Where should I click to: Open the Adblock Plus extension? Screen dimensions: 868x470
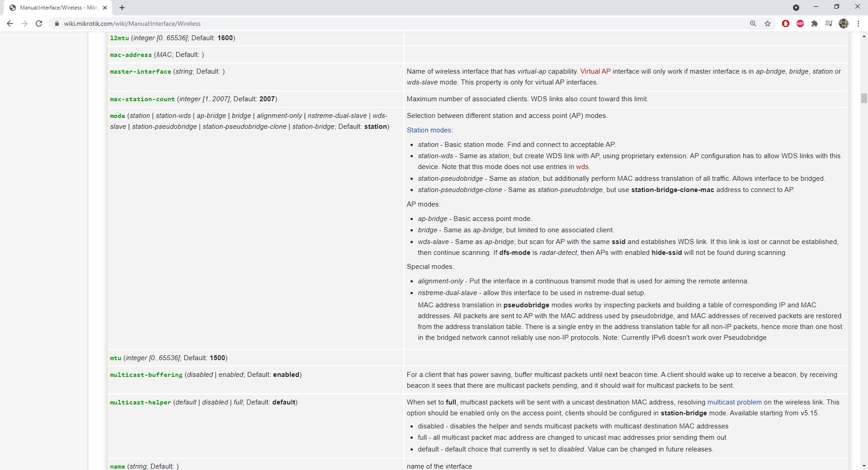click(x=800, y=23)
